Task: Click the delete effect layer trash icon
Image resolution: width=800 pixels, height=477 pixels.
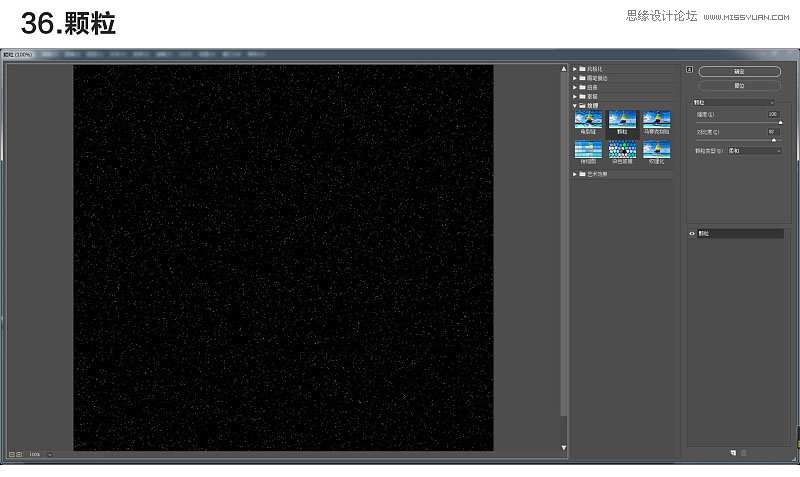Action: [744, 453]
